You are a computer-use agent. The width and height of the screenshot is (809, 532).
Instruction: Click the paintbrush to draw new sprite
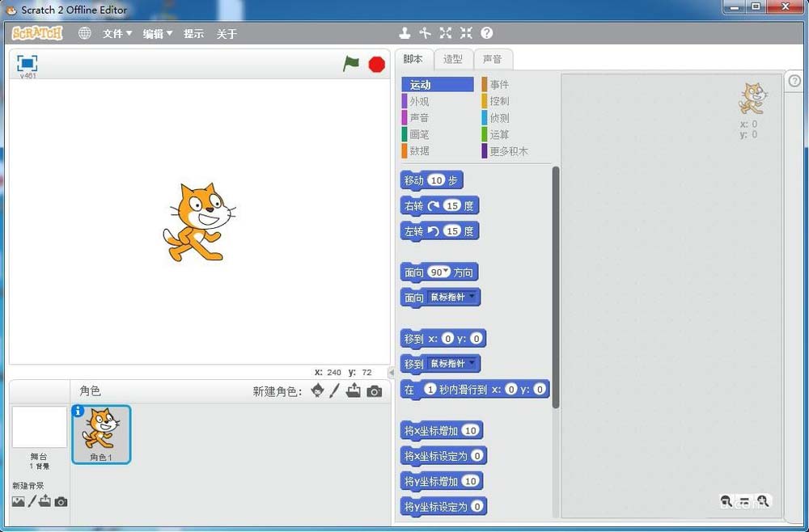tap(334, 392)
